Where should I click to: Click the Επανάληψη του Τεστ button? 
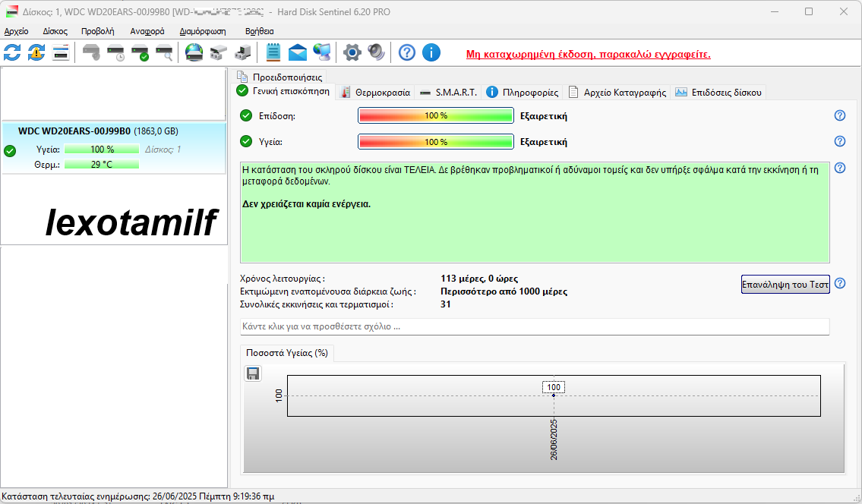point(785,284)
